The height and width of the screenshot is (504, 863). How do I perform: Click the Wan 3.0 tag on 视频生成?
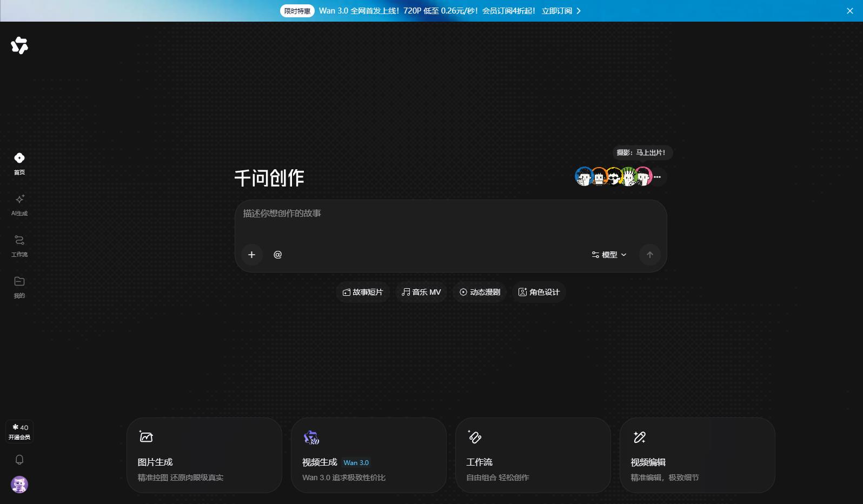click(356, 463)
